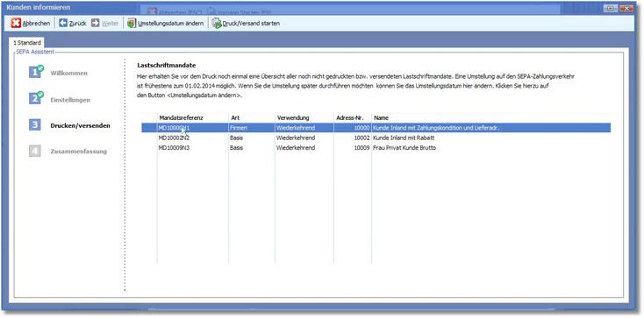Click the Druck/Versand starten button label
This screenshot has width=644, height=318.
click(x=251, y=24)
